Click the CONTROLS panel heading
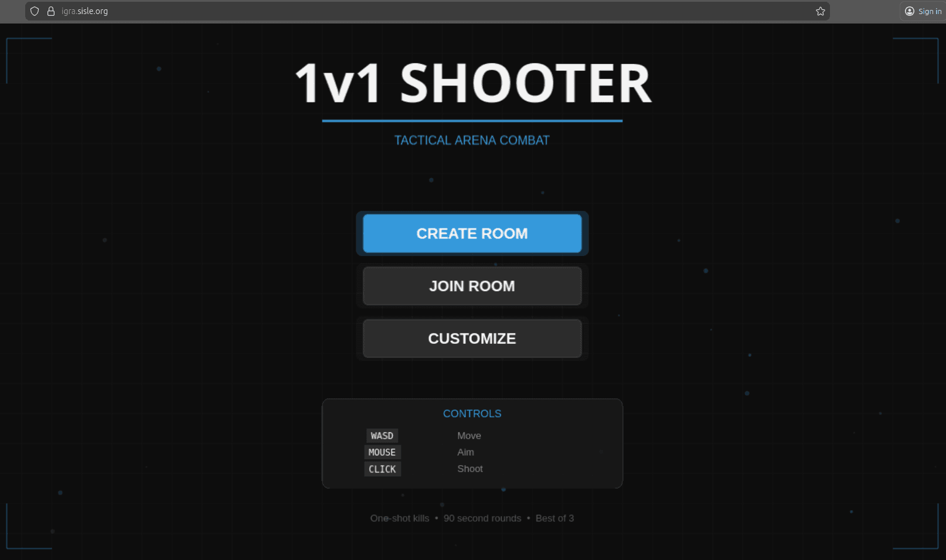946x560 pixels. click(x=472, y=414)
